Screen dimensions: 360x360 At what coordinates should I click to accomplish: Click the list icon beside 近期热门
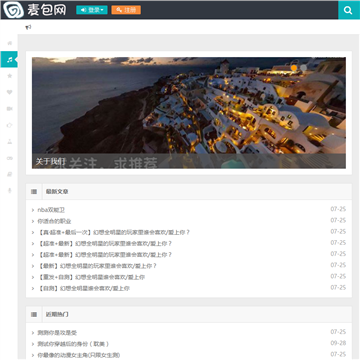tap(34, 314)
